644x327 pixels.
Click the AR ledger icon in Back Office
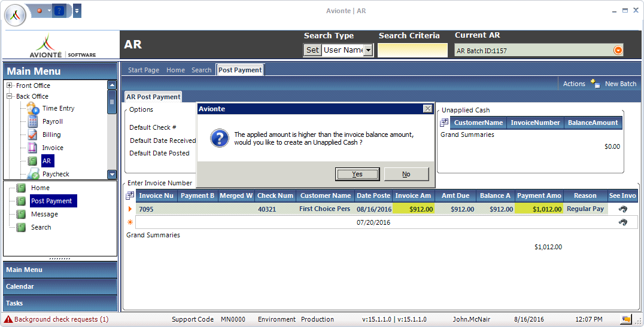point(32,161)
